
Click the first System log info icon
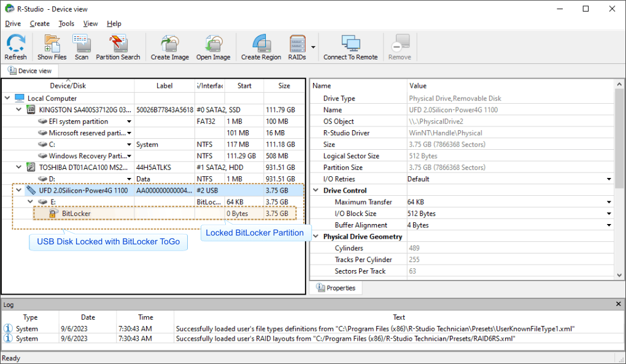[7, 328]
